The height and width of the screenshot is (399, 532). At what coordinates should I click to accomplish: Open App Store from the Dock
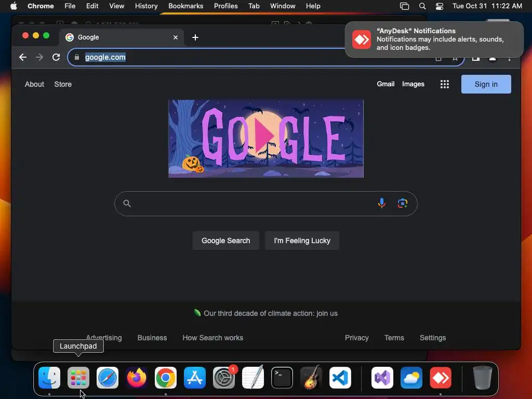coord(195,377)
